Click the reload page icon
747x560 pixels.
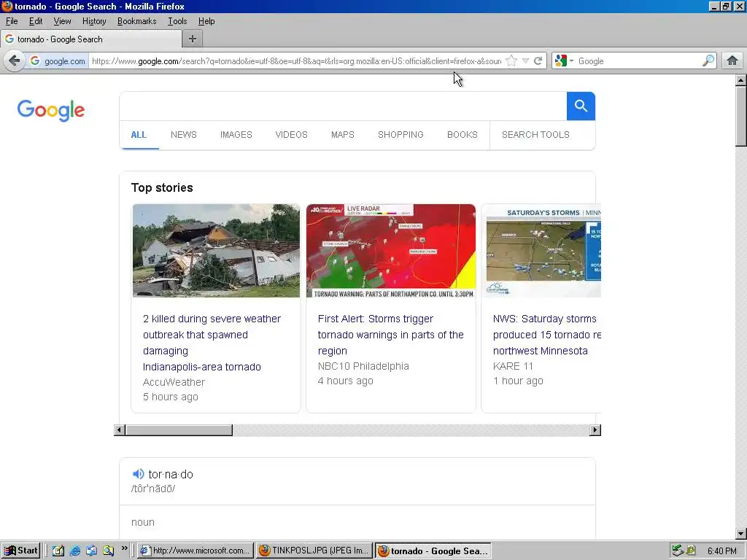tap(538, 61)
